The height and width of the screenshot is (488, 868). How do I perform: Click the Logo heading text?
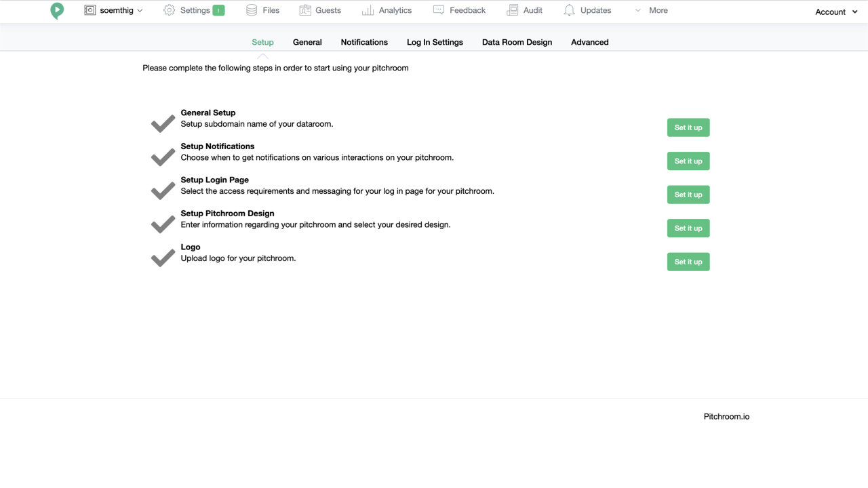click(191, 247)
